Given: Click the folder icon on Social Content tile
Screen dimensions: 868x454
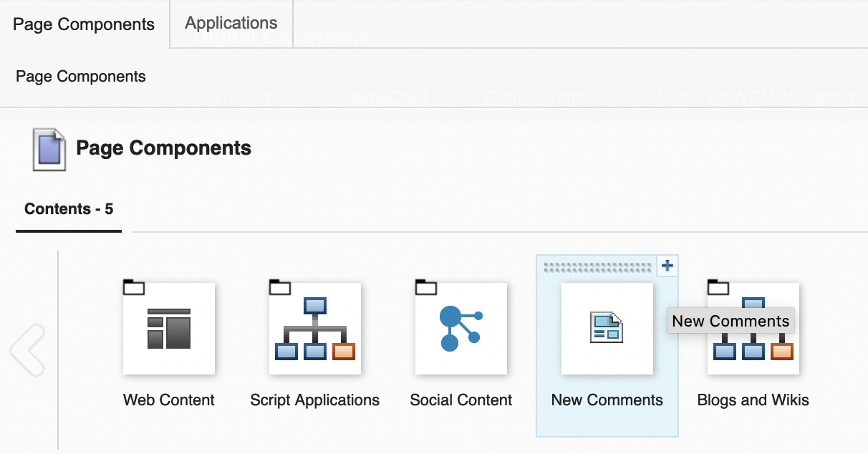Looking at the screenshot, I should coord(428,286).
